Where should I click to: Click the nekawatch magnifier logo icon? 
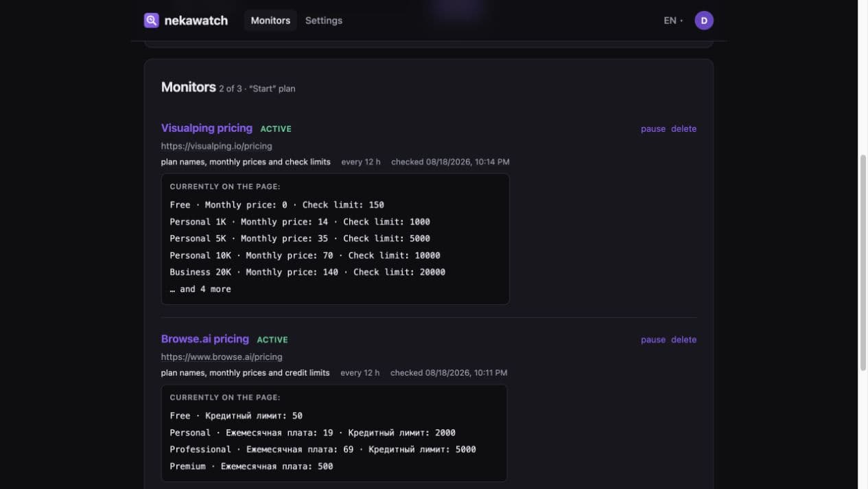pyautogui.click(x=151, y=21)
